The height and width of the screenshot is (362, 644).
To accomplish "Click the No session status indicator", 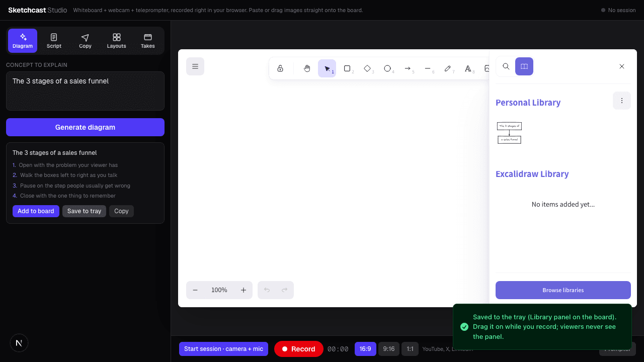I will click(618, 10).
